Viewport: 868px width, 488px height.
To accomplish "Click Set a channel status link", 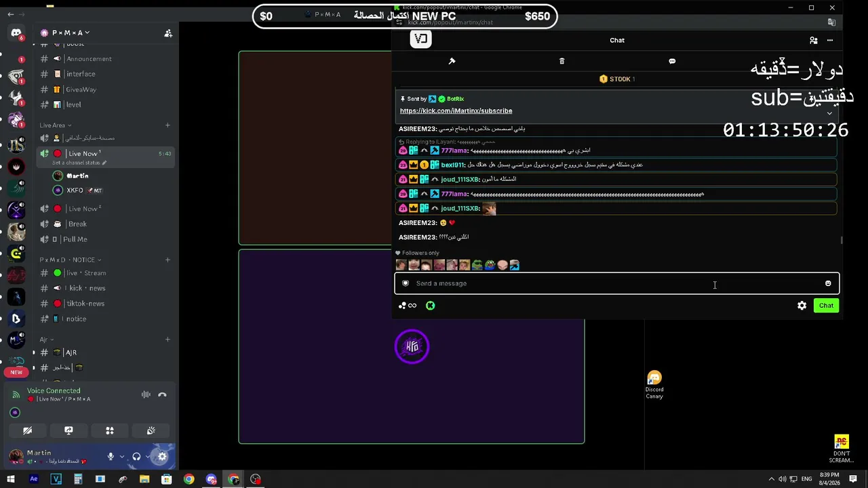I will [x=79, y=163].
